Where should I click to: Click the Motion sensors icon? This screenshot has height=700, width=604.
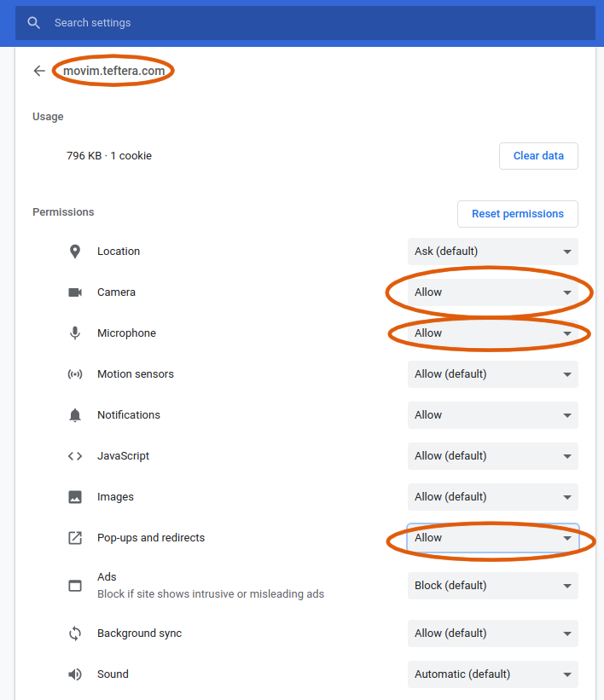pos(75,374)
